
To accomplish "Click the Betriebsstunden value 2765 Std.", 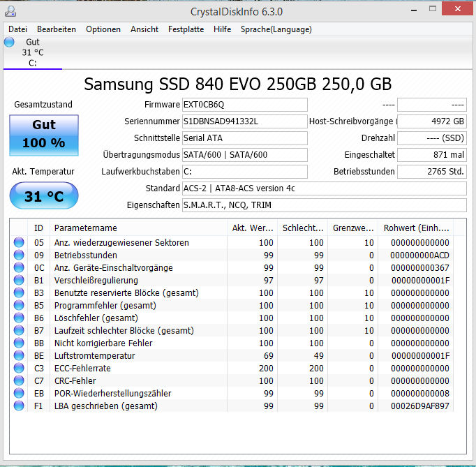I will pos(431,172).
